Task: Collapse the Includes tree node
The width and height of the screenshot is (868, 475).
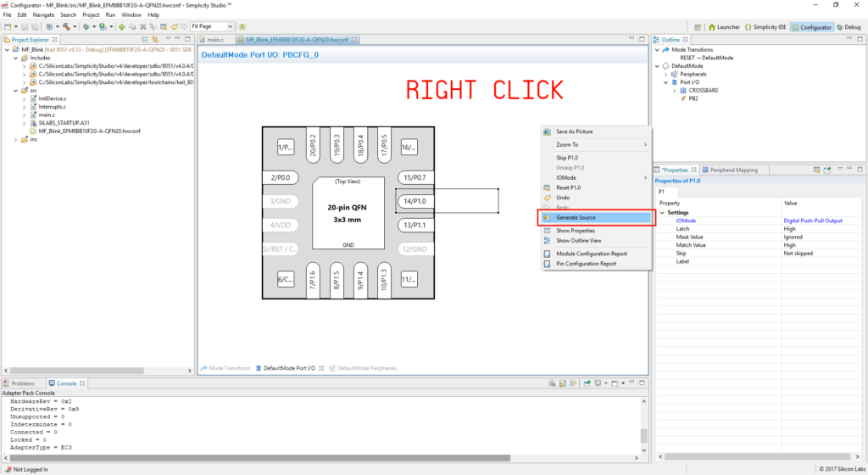Action: (x=14, y=58)
